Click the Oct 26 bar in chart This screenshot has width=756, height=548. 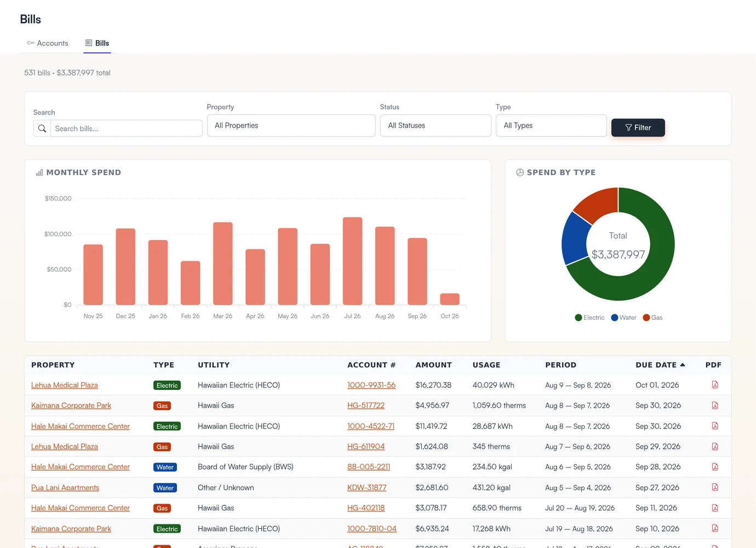[450, 299]
